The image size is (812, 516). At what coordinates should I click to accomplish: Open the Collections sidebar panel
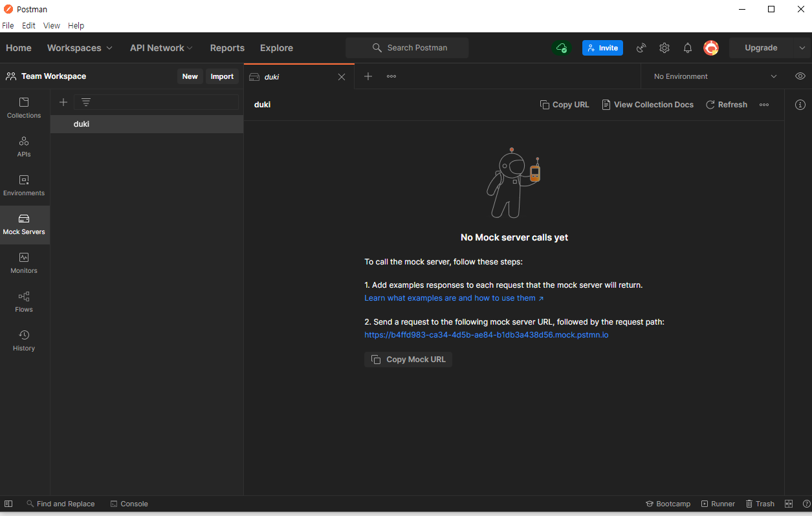point(24,108)
